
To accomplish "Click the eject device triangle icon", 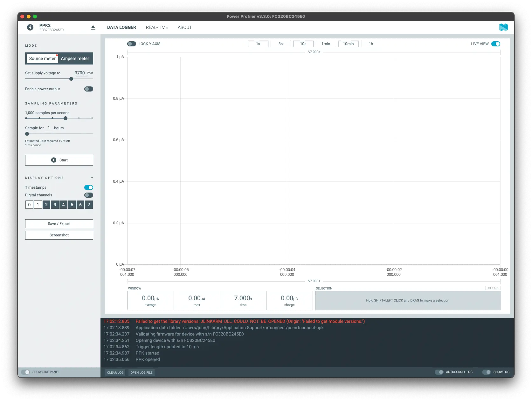I will pyautogui.click(x=93, y=27).
